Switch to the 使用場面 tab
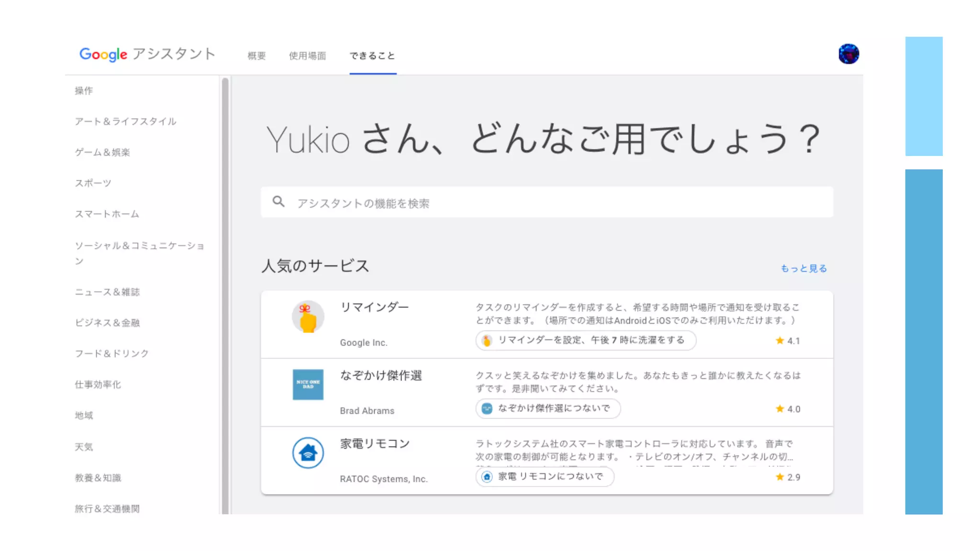This screenshot has width=980, height=551. coord(307,56)
